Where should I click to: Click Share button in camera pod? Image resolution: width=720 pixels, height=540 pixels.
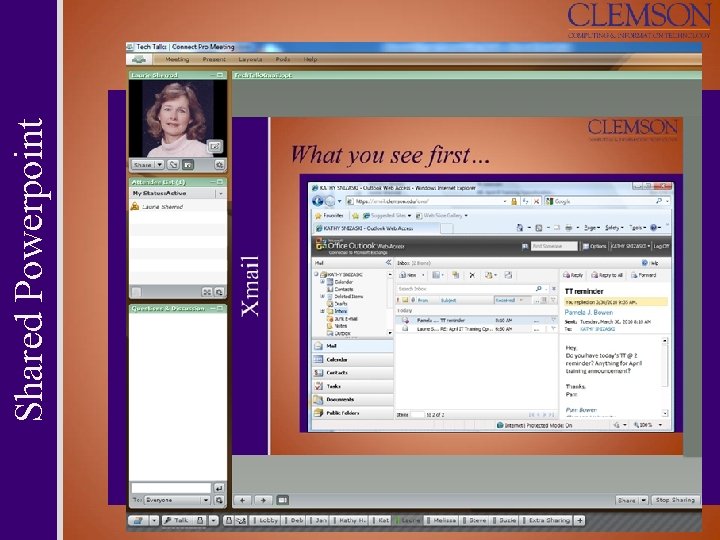[143, 164]
